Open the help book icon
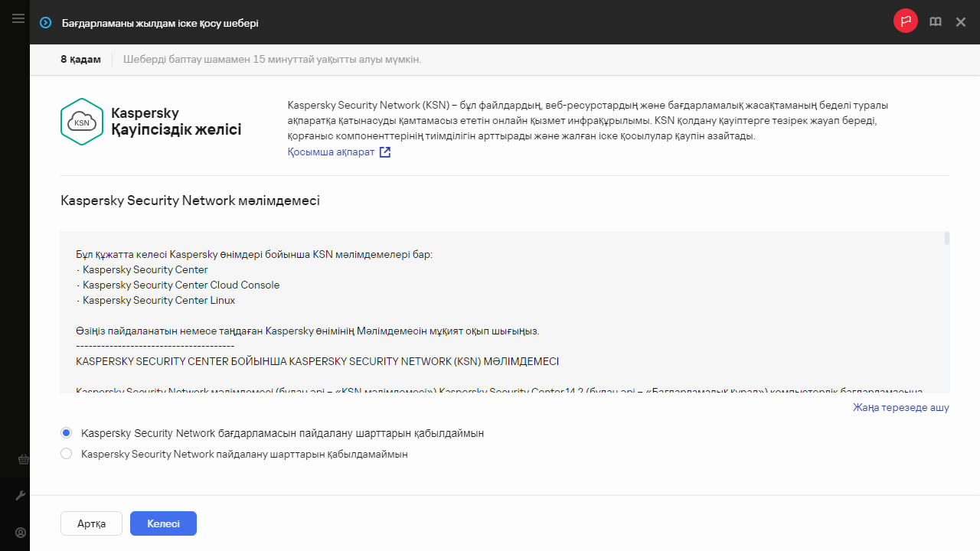 coord(935,22)
